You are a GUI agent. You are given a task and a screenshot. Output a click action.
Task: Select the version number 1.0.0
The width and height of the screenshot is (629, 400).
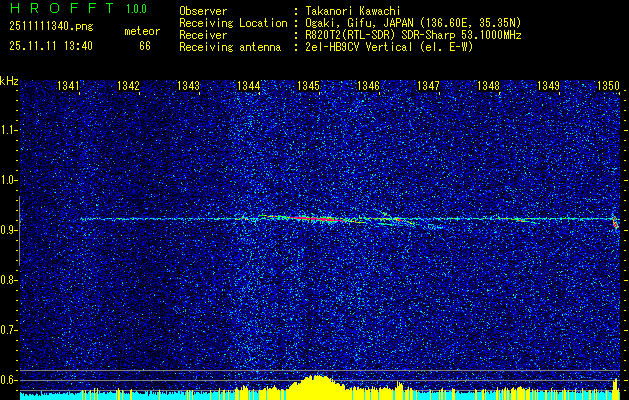click(136, 9)
